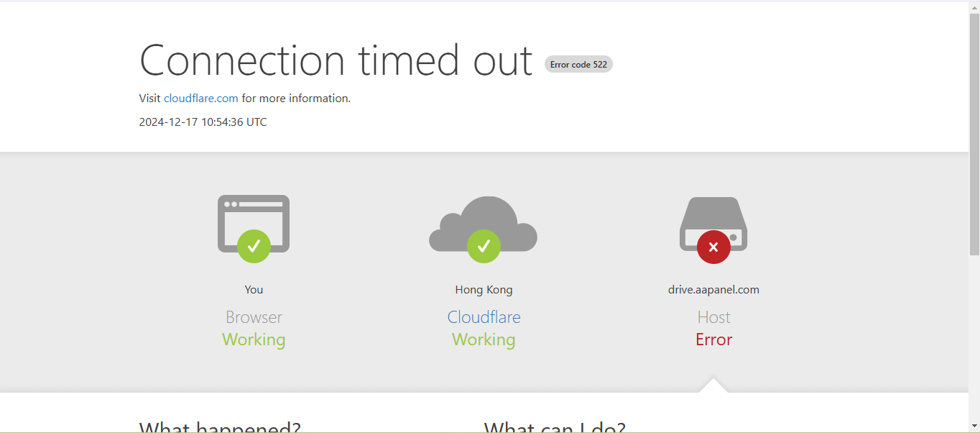980x433 pixels.
Task: Click the What happened? heading
Action: pyautogui.click(x=220, y=427)
